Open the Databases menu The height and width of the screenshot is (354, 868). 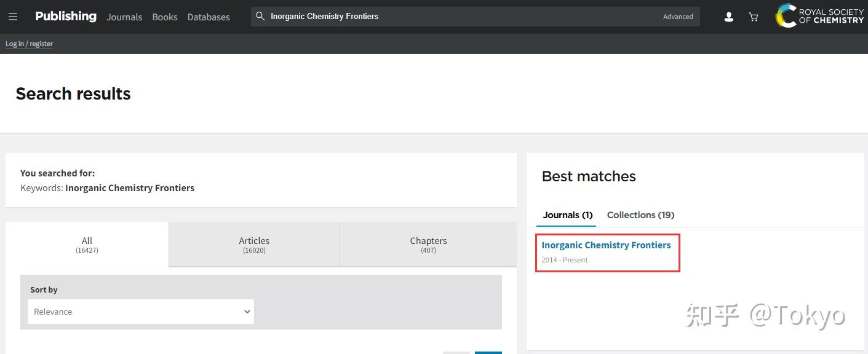[209, 17]
